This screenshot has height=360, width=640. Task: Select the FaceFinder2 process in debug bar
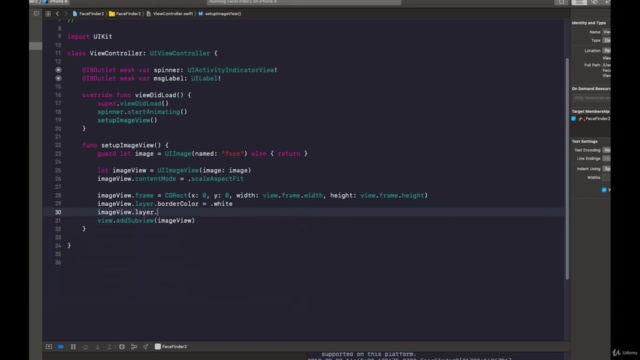(171, 347)
